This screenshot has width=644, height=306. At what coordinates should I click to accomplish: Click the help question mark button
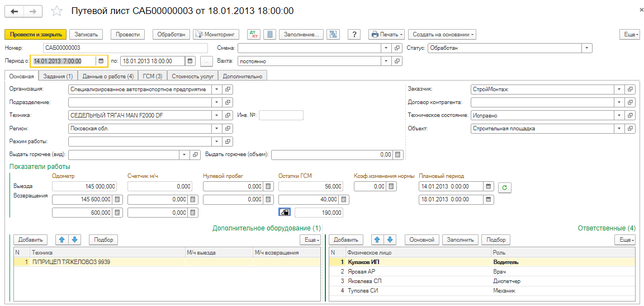tap(354, 34)
